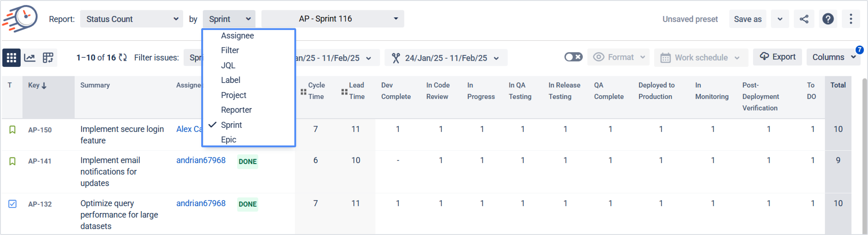The height and width of the screenshot is (235, 868).
Task: Toggle the switch left of Format
Action: (573, 57)
